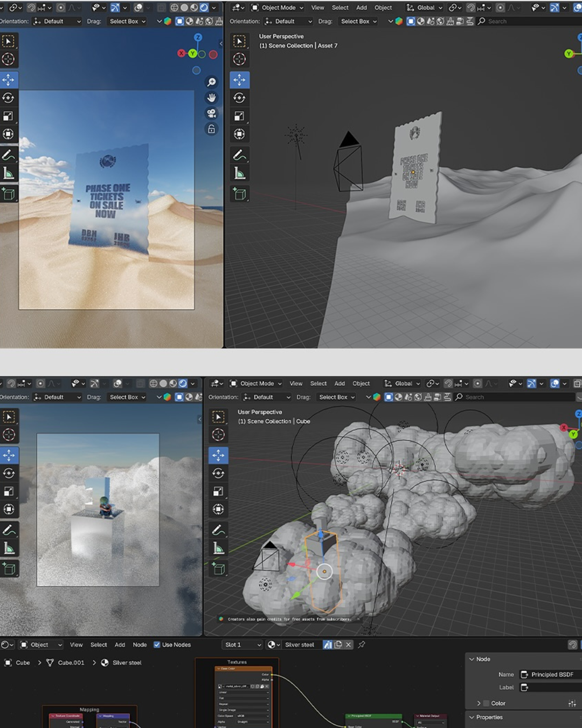This screenshot has height=728, width=582.
Task: Collapse the Node panel section
Action: pos(472,659)
